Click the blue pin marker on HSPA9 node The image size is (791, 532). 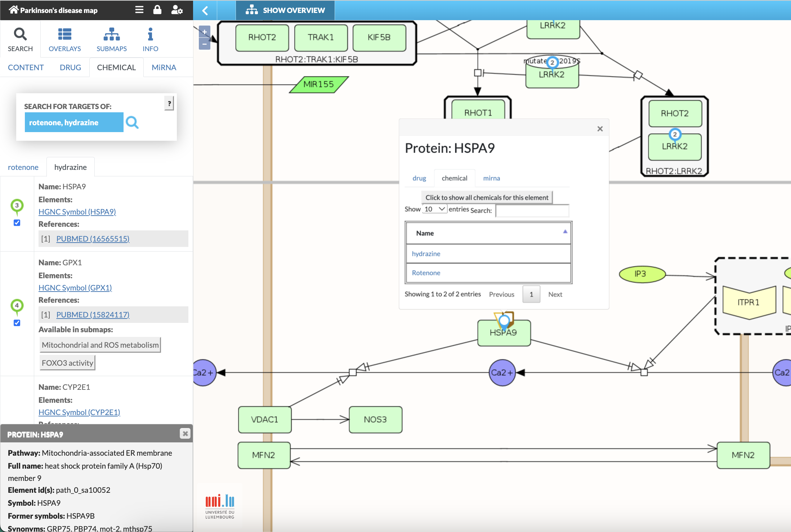coord(504,321)
